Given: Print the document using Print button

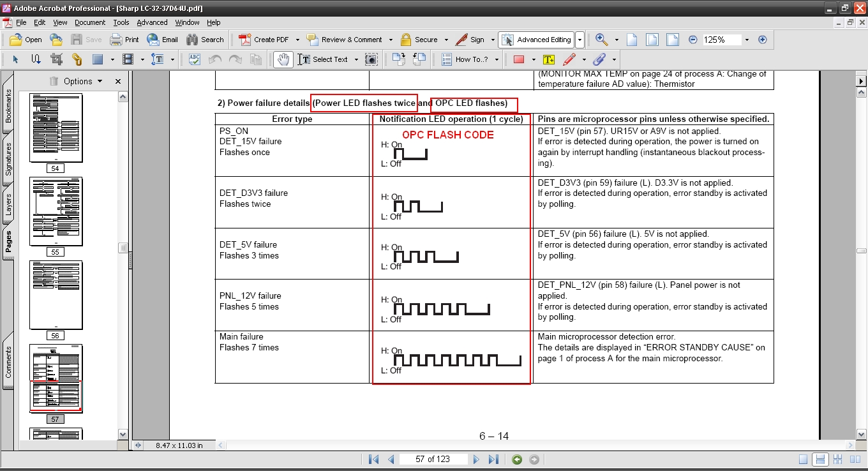Looking at the screenshot, I should pyautogui.click(x=124, y=40).
